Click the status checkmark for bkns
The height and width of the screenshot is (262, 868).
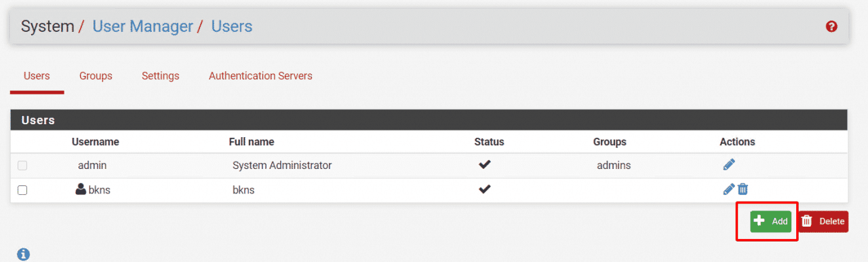[484, 189]
